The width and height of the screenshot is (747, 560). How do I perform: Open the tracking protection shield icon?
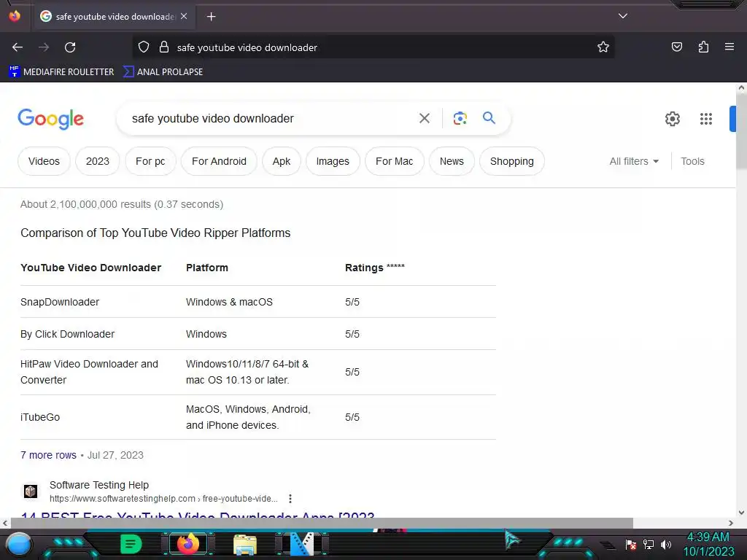144,47
